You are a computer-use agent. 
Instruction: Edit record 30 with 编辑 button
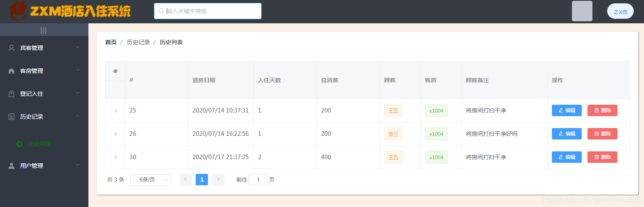(567, 157)
